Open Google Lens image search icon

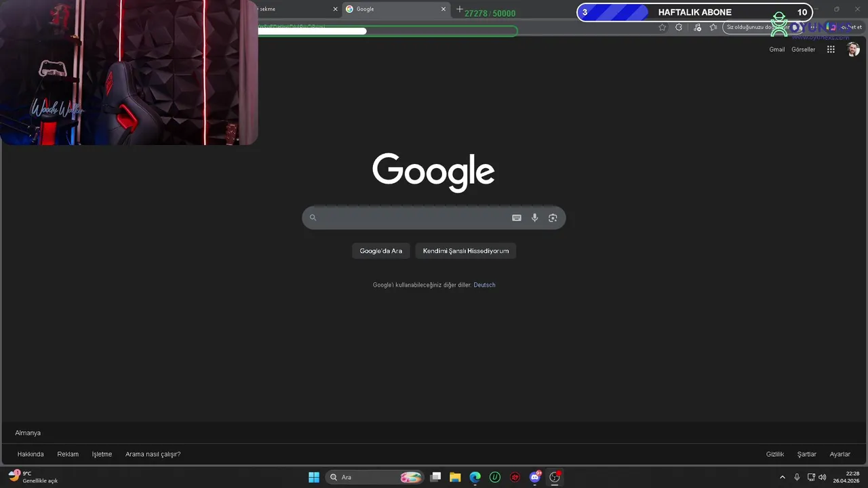pyautogui.click(x=553, y=218)
